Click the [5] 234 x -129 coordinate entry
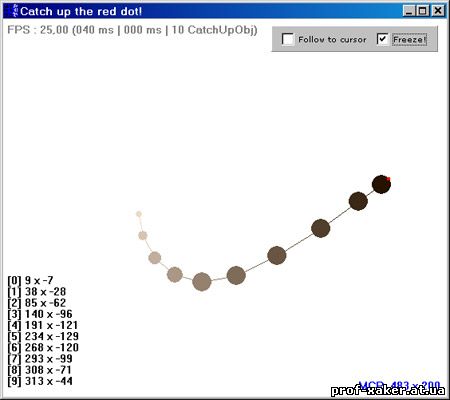Viewport: 450px width, 400px height. coord(43,336)
